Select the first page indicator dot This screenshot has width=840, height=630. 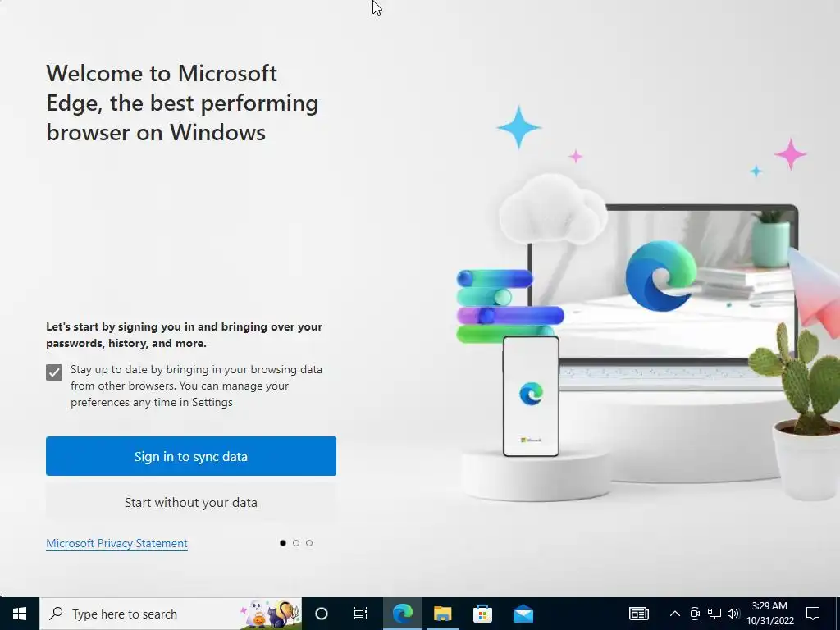point(283,543)
